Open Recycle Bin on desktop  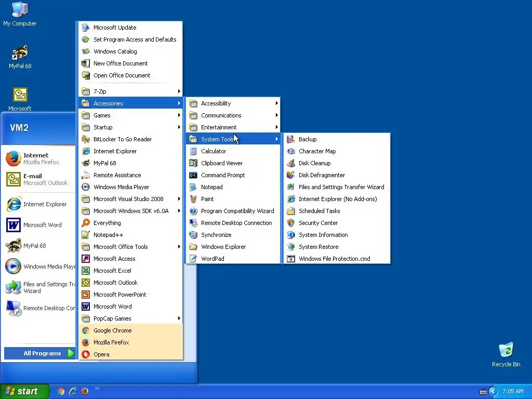[x=506, y=355]
